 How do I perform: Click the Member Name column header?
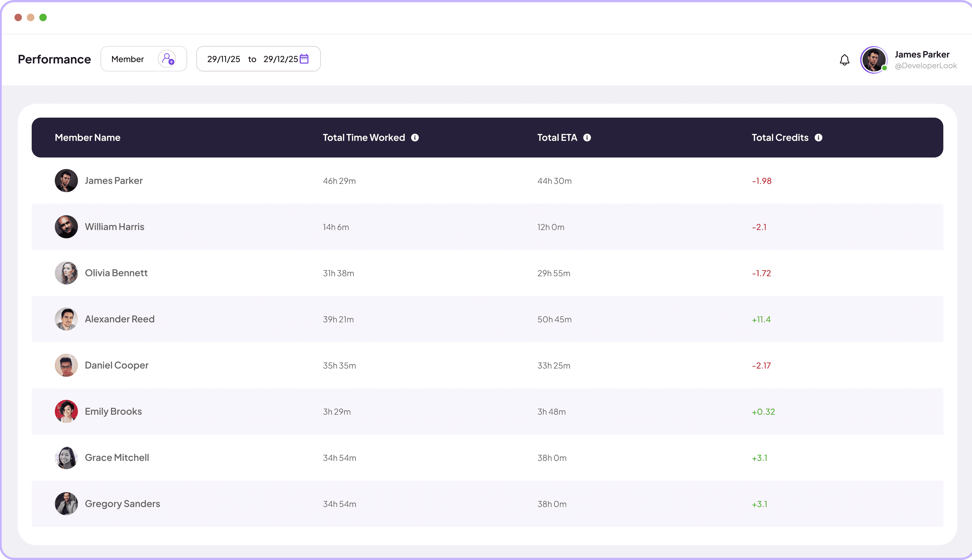[87, 137]
